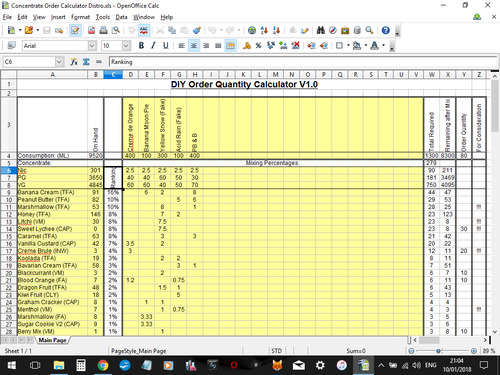Click the Sort Ascending toolbar icon
The height and width of the screenshot is (375, 500).
point(264,30)
